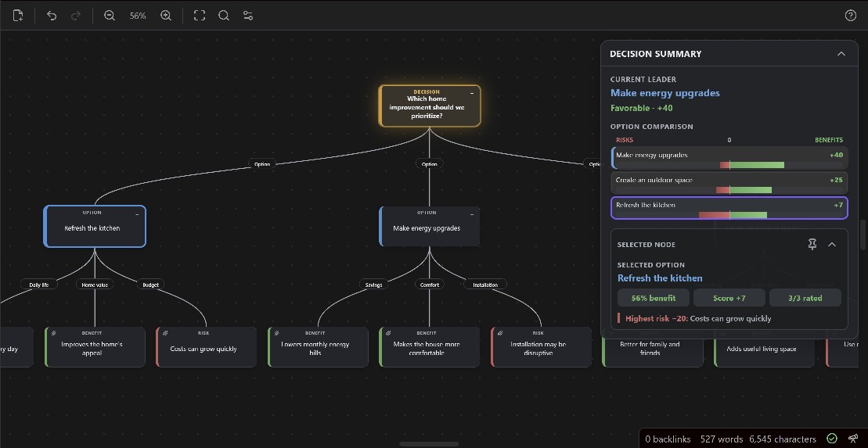Click the Score +7 chip
868x448 pixels.
click(729, 298)
